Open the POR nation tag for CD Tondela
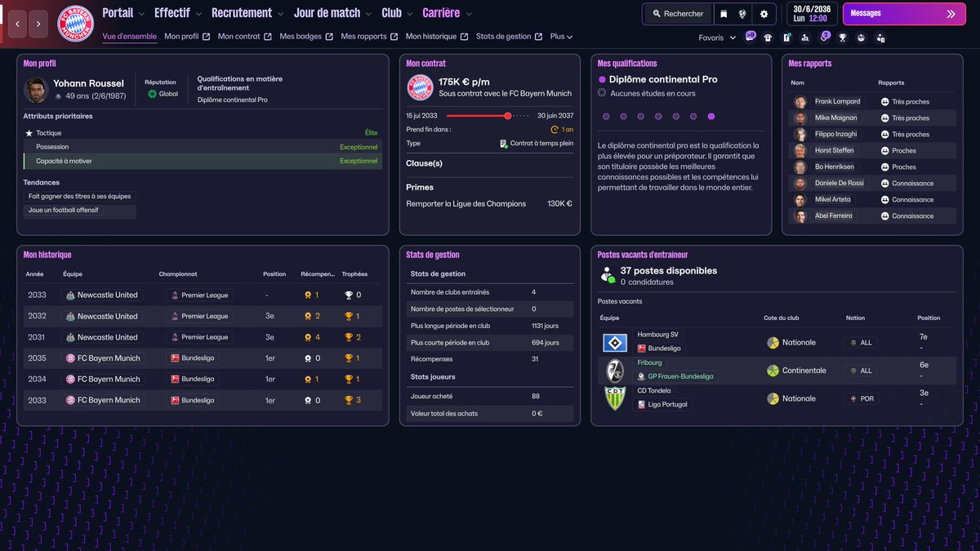This screenshot has height=551, width=980. click(862, 399)
